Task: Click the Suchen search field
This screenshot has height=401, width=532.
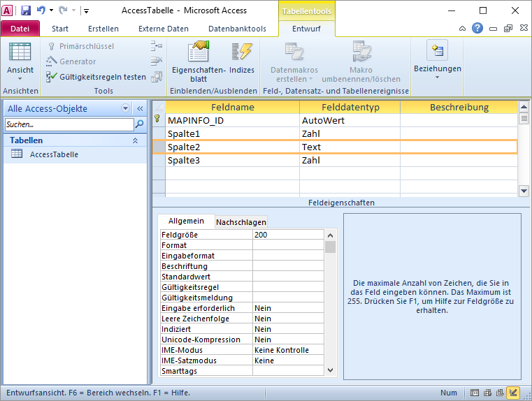Action: [69, 124]
